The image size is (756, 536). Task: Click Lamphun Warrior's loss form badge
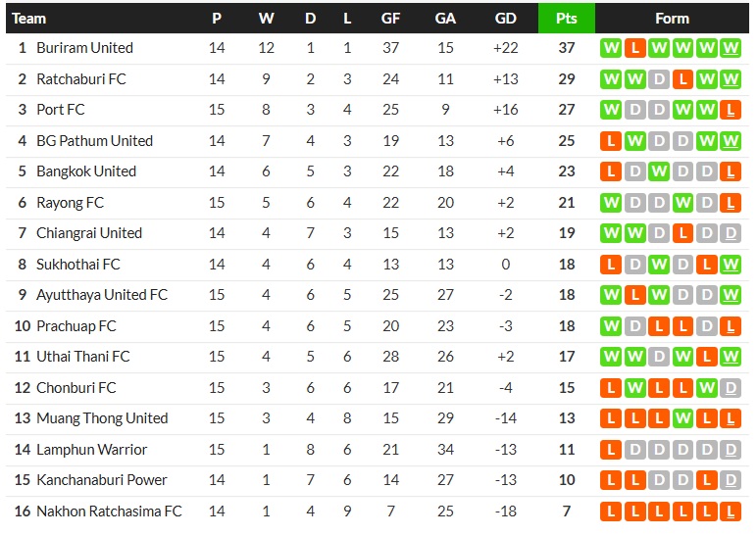(x=611, y=450)
